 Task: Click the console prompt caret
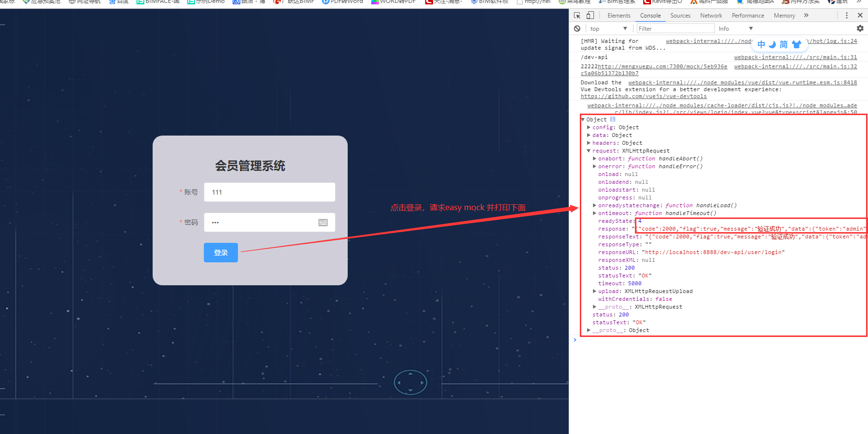[575, 340]
